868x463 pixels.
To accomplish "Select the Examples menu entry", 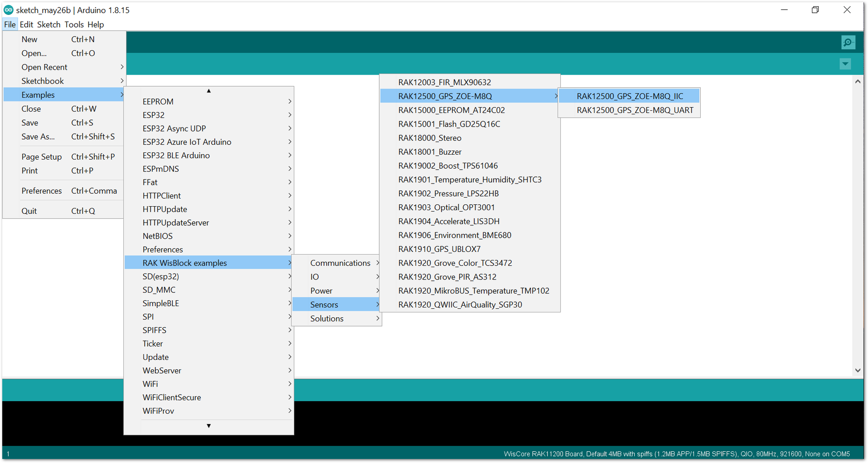I will [x=64, y=95].
